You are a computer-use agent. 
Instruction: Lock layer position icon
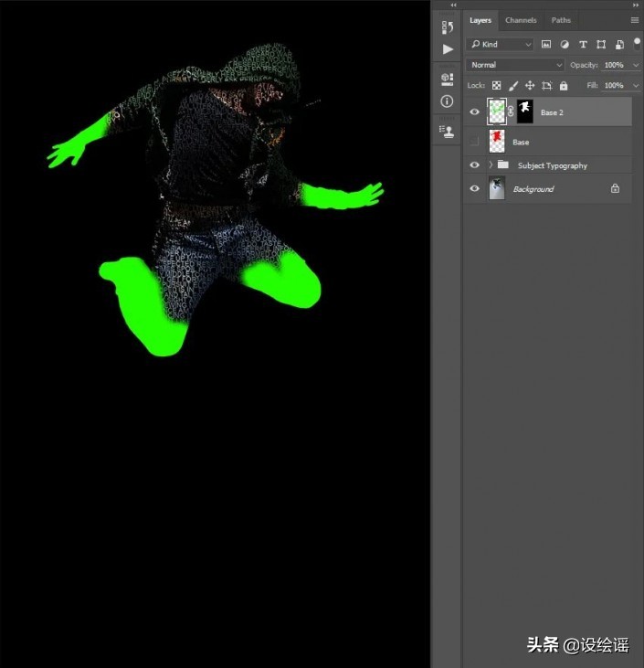[530, 86]
